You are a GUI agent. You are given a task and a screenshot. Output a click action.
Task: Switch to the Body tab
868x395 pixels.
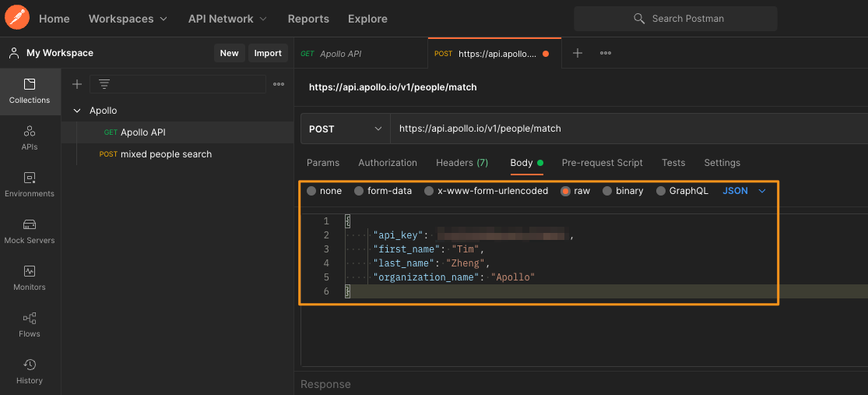point(526,163)
